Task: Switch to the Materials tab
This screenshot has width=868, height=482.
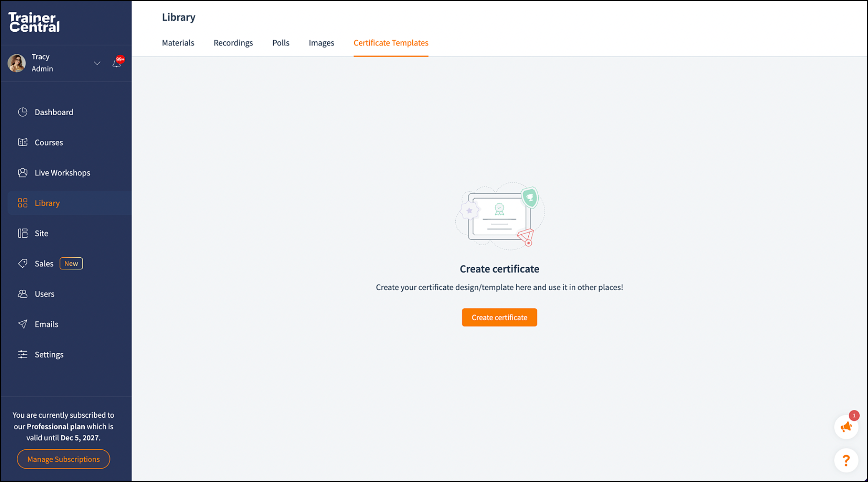Action: (x=178, y=43)
